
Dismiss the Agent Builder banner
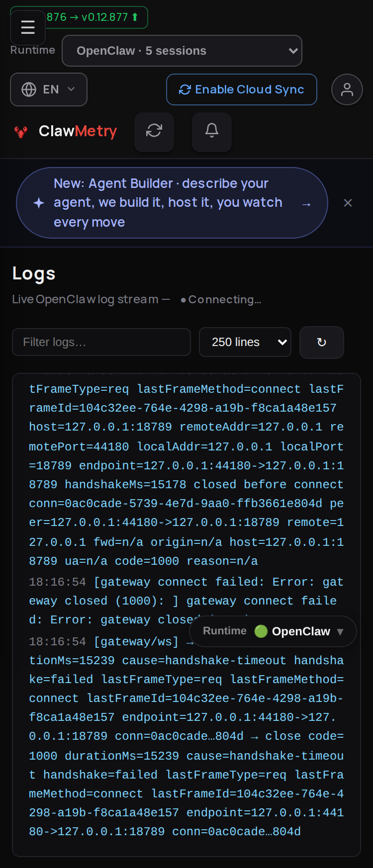click(348, 203)
